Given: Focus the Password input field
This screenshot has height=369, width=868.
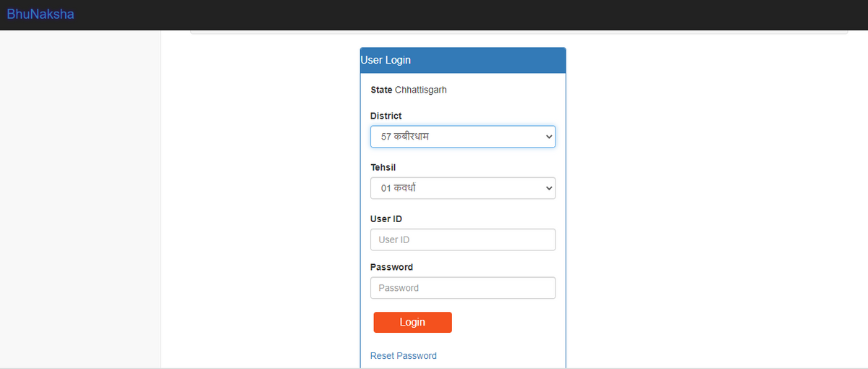Looking at the screenshot, I should [x=463, y=288].
